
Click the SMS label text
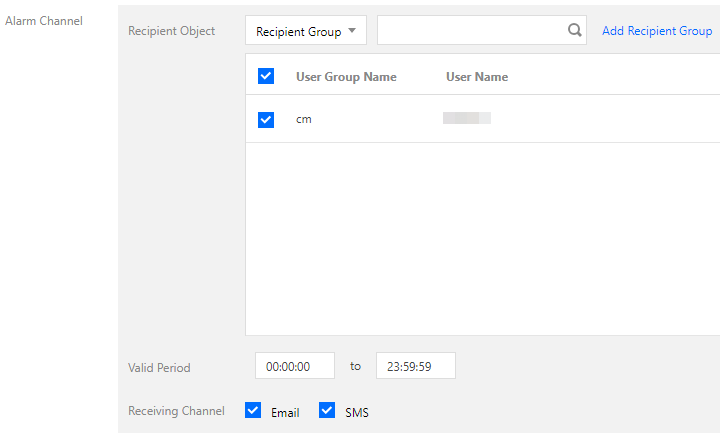[357, 412]
